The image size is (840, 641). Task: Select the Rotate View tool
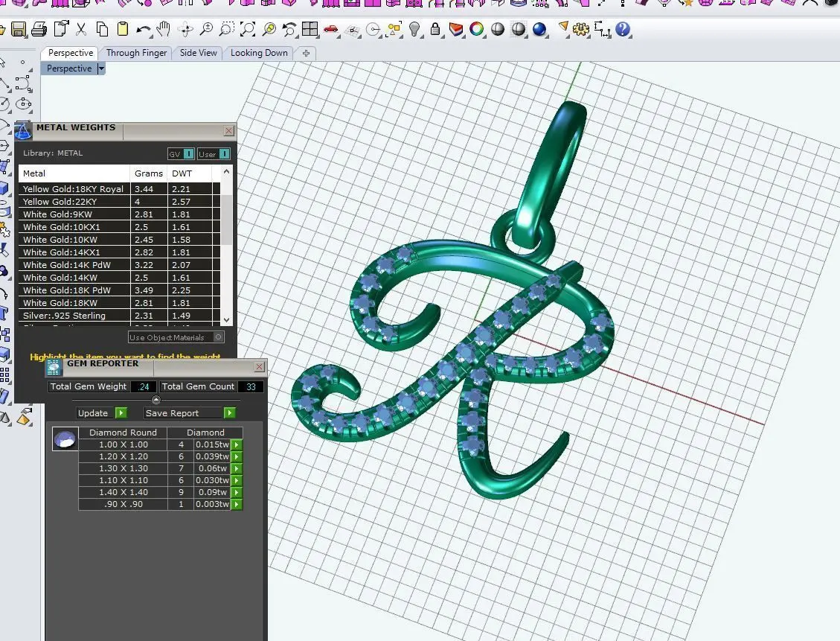185,29
